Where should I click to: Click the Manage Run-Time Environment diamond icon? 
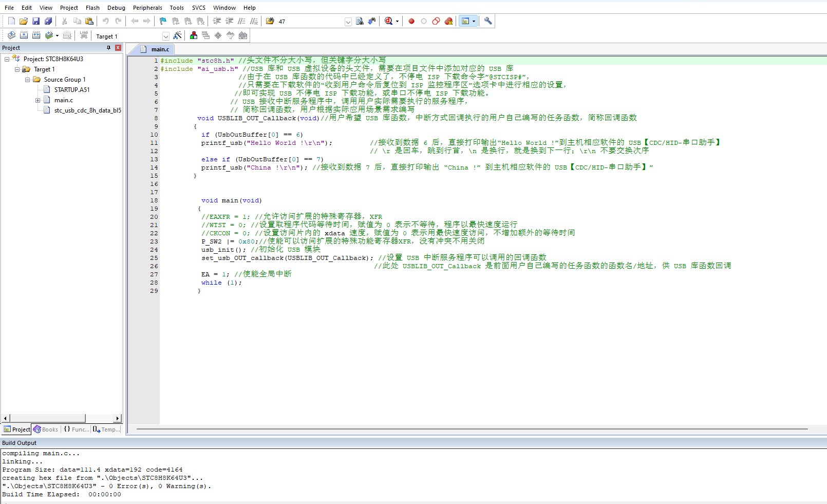tap(218, 35)
